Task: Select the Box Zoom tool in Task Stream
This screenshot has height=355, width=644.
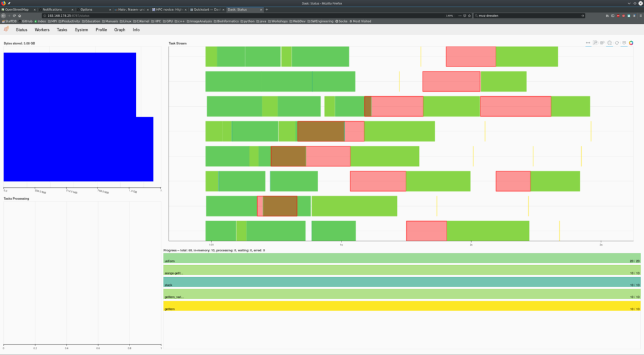Action: point(595,43)
